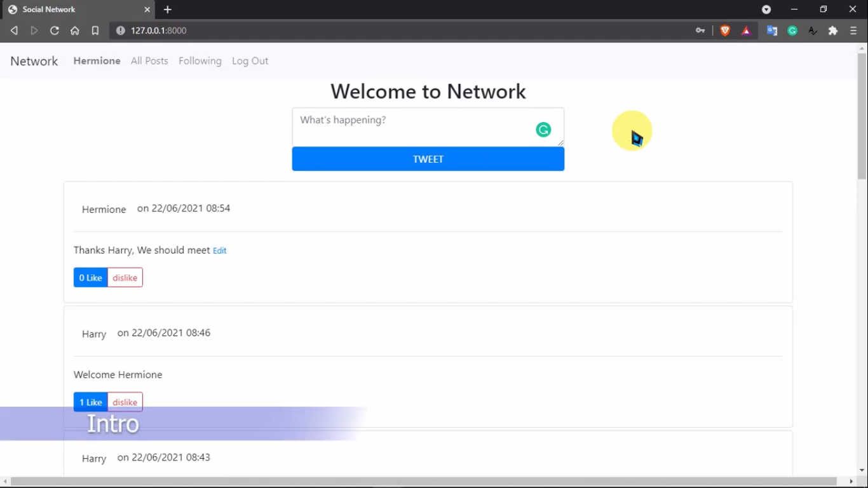This screenshot has height=488, width=868.
Task: Click the vertical scrollbar up arrow
Action: click(x=862, y=48)
